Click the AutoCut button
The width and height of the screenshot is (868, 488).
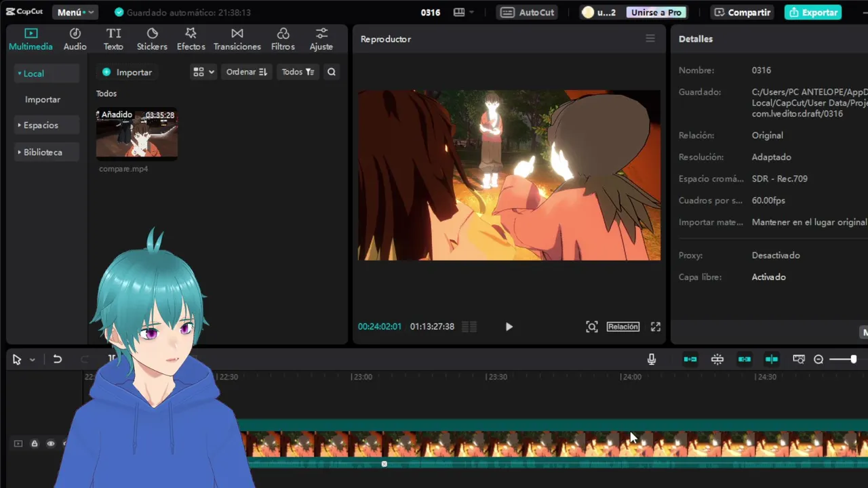[x=528, y=12]
